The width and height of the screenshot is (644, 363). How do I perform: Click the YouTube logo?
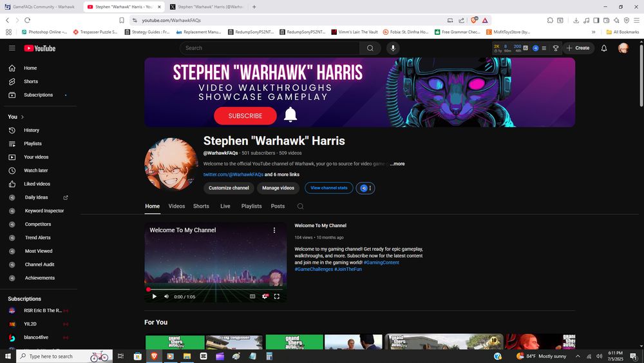point(39,48)
